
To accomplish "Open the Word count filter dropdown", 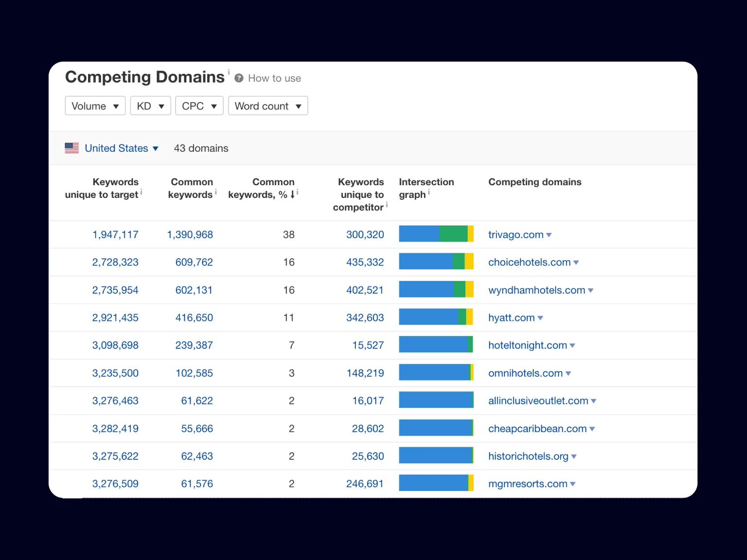I will [268, 106].
